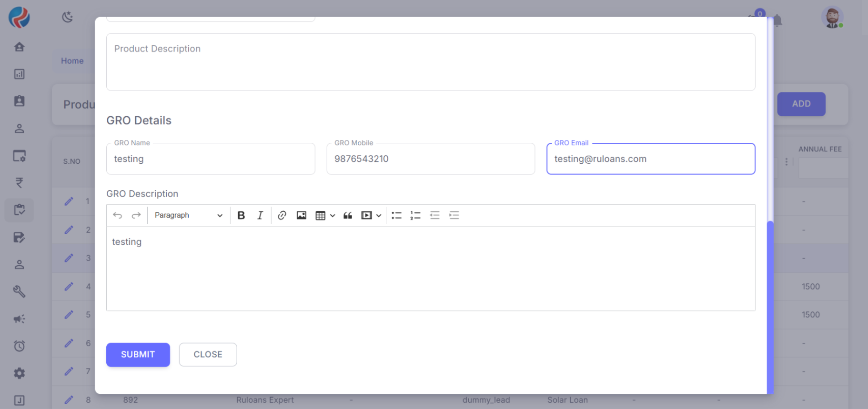Image resolution: width=868 pixels, height=409 pixels.
Task: Create a bulleted list
Action: coord(396,215)
